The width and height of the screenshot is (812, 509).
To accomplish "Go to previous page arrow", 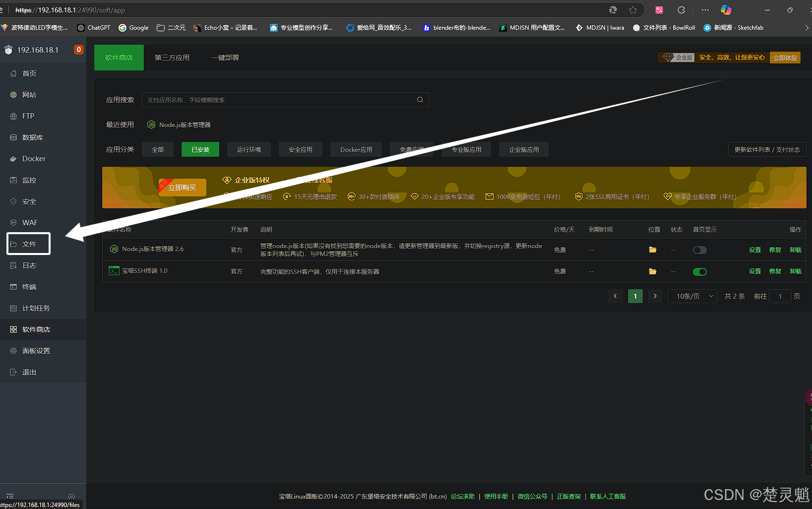I will point(615,296).
